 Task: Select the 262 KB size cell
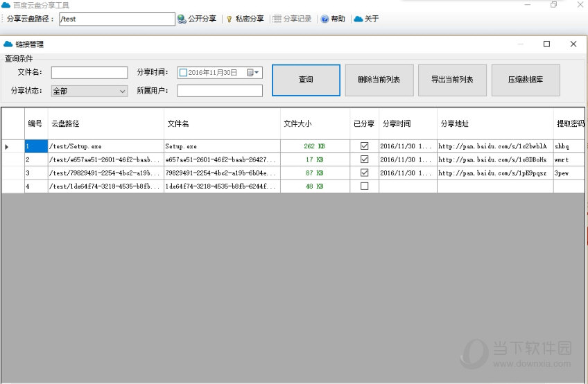pos(315,146)
